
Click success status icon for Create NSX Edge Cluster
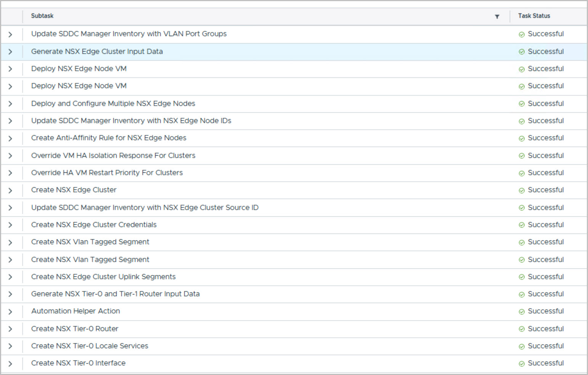[x=521, y=191]
